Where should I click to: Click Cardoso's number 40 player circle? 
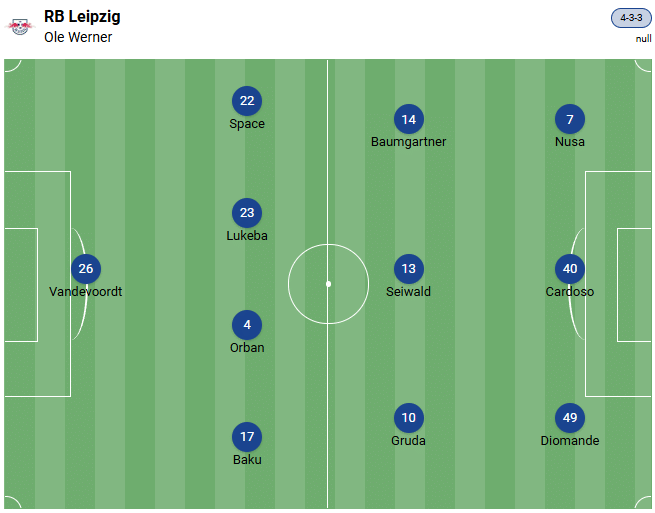point(570,269)
